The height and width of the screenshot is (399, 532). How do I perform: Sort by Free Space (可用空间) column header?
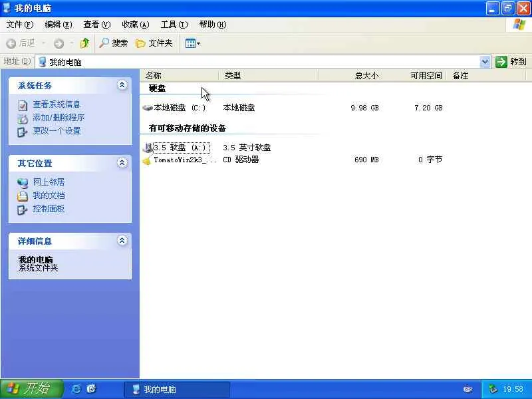414,75
